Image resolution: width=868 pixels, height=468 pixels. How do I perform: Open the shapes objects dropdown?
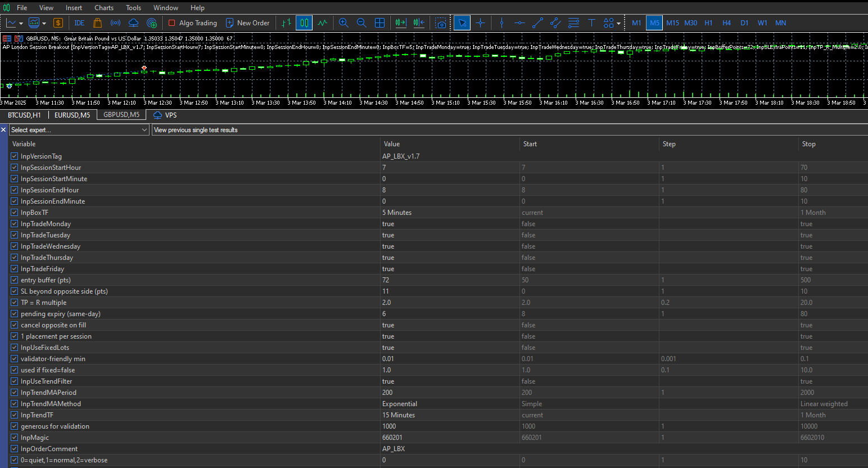click(612, 23)
